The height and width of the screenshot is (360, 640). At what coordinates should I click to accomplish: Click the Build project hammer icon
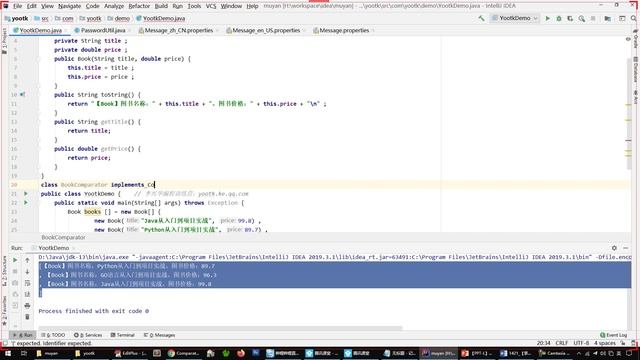coord(482,18)
